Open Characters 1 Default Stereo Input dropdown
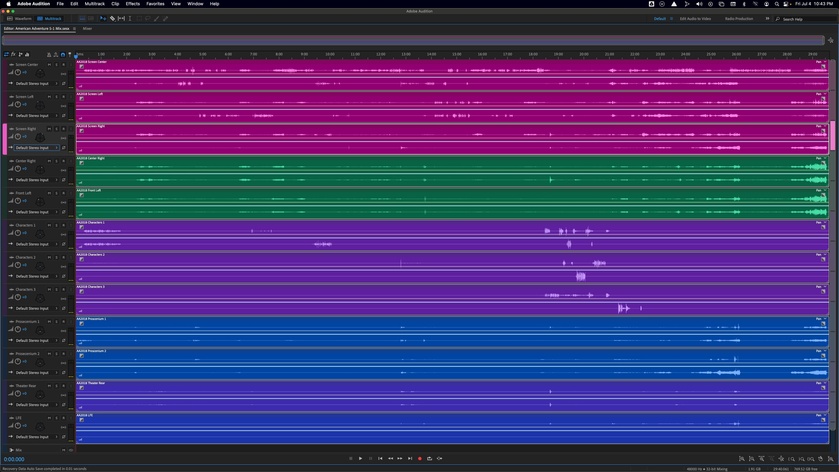Viewport: 839px width, 472px height. (36, 244)
